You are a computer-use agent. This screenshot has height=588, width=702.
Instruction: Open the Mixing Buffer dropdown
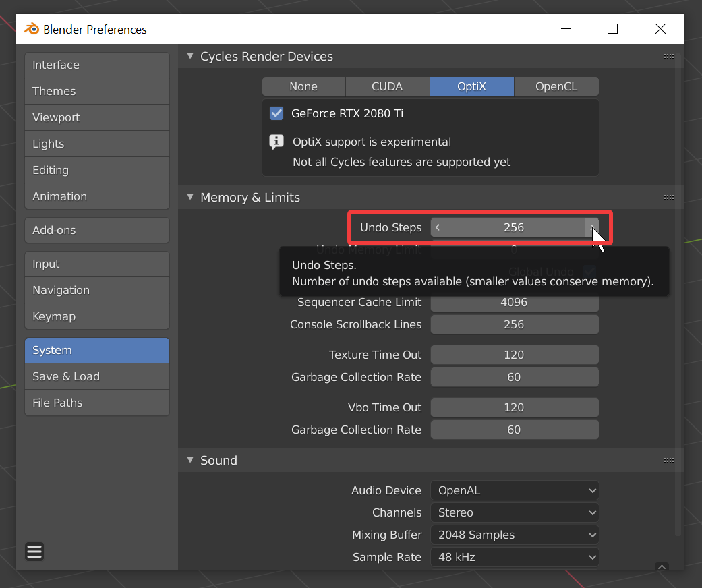coord(515,535)
